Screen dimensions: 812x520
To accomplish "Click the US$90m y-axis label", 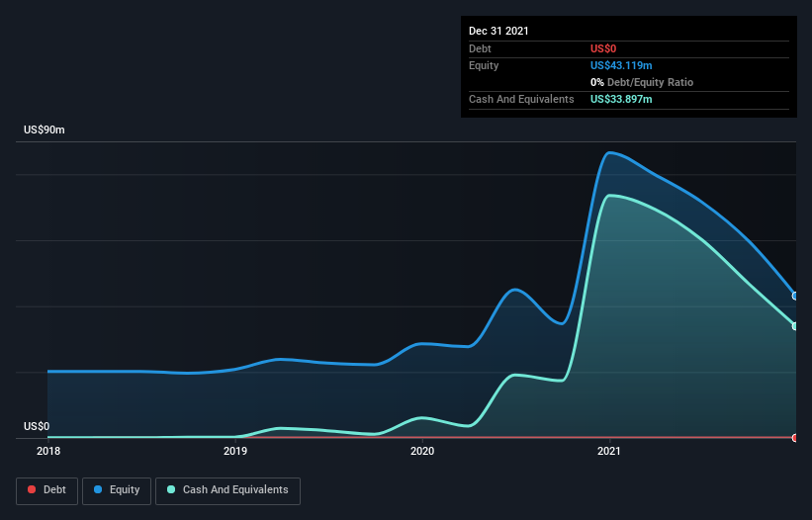I will [x=45, y=130].
